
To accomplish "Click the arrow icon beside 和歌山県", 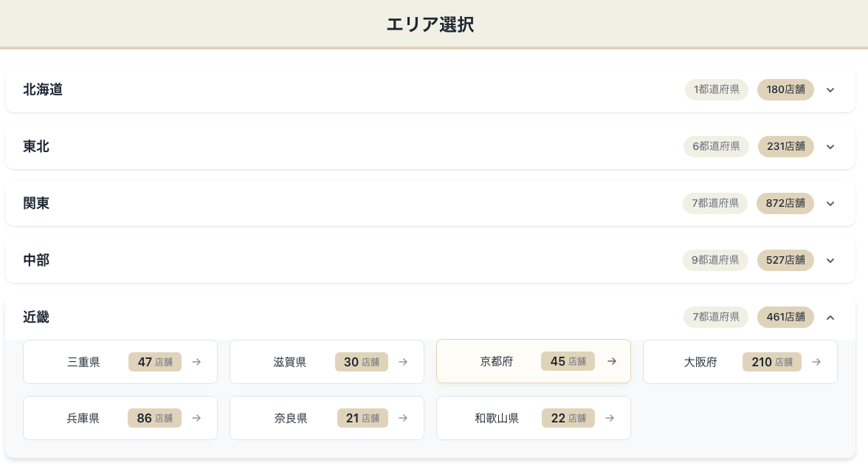I will [610, 418].
